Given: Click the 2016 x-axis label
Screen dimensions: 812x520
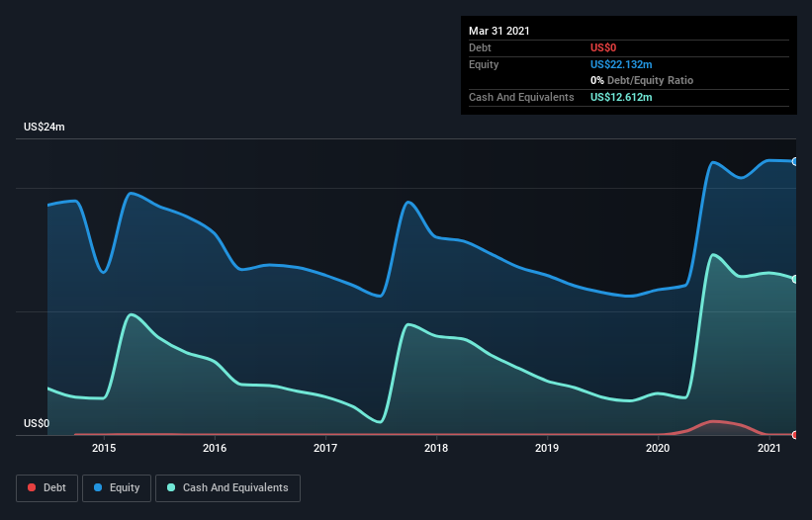Looking at the screenshot, I should (x=215, y=448).
